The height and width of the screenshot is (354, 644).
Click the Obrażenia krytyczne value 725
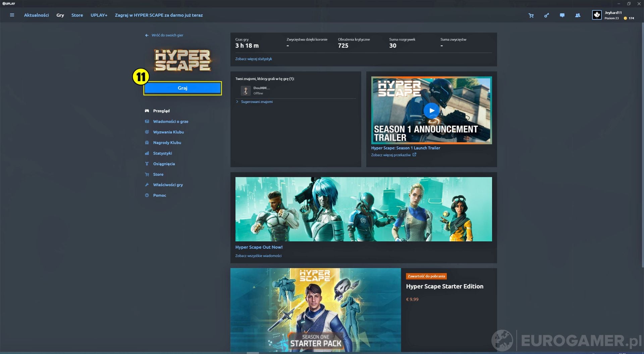click(343, 46)
